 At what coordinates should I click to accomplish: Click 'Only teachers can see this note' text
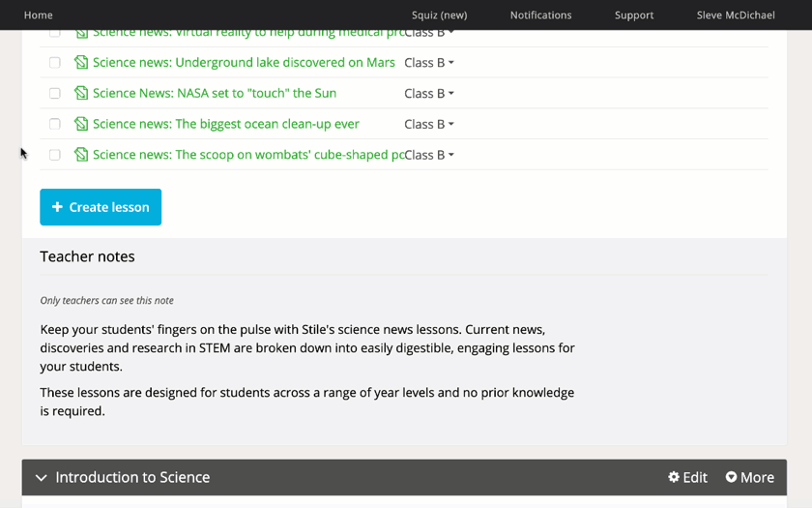pos(106,301)
